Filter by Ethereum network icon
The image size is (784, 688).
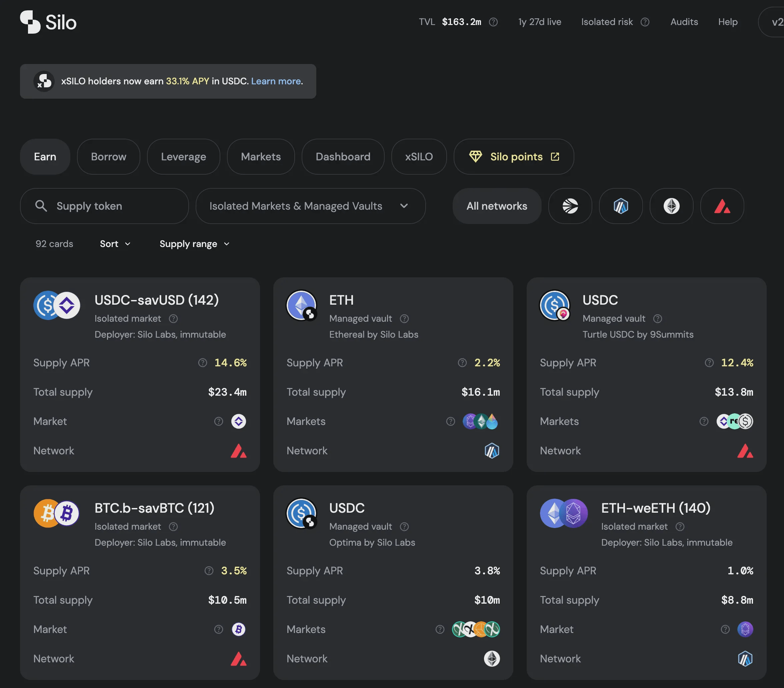671,206
